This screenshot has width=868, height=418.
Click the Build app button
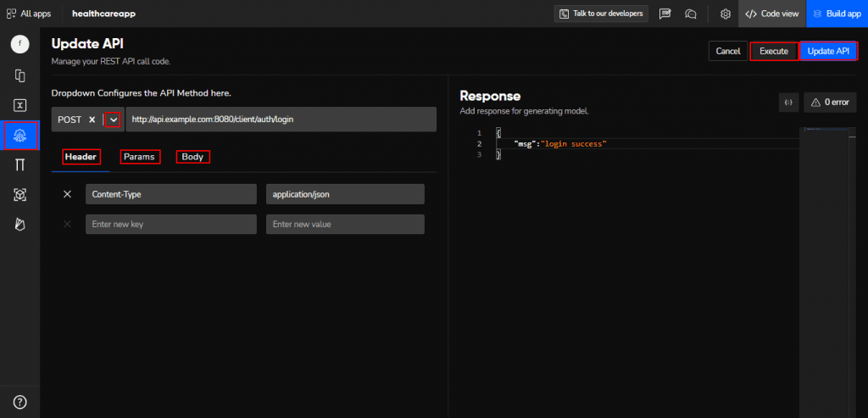[837, 14]
